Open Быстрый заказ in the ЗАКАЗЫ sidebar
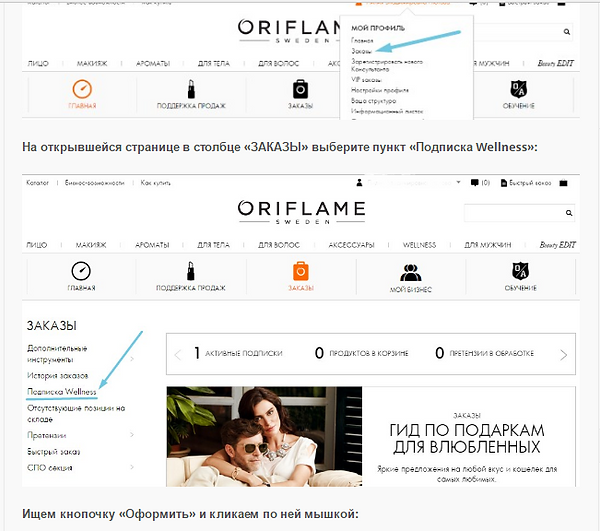This screenshot has height=531, width=600. (53, 452)
